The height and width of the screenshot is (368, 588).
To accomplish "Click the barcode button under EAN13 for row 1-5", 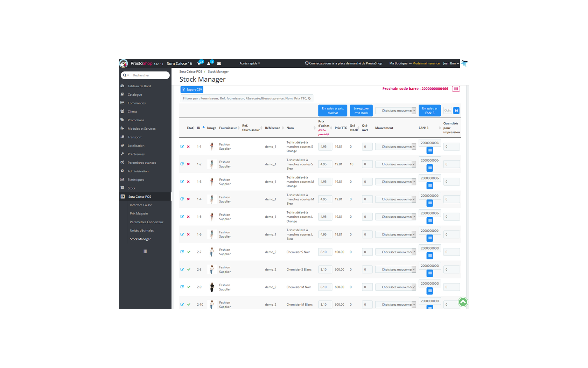I will (x=430, y=220).
